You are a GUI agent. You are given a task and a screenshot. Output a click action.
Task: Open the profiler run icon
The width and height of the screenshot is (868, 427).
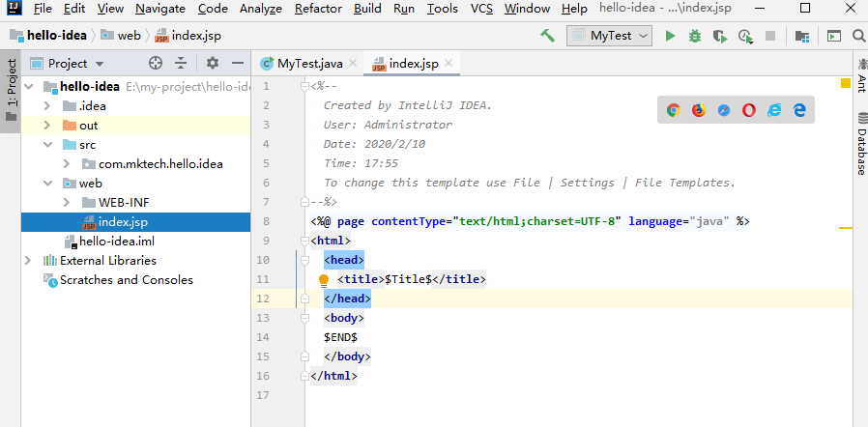tap(745, 36)
